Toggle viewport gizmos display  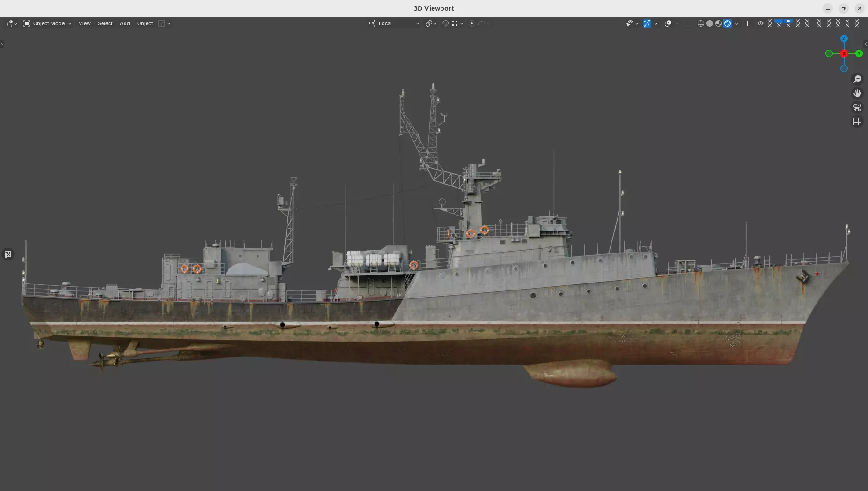[647, 23]
